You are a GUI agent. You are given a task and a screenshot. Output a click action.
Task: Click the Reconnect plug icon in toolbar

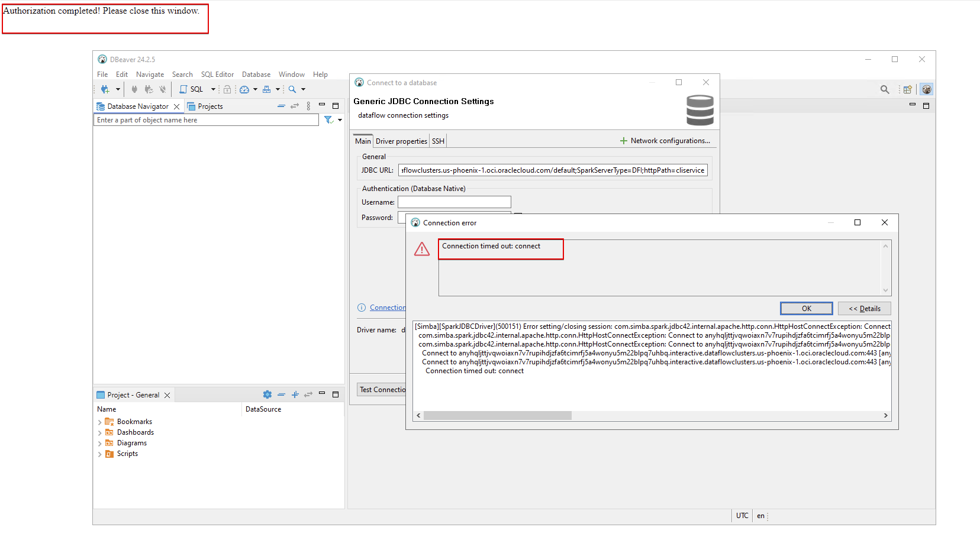tap(149, 89)
